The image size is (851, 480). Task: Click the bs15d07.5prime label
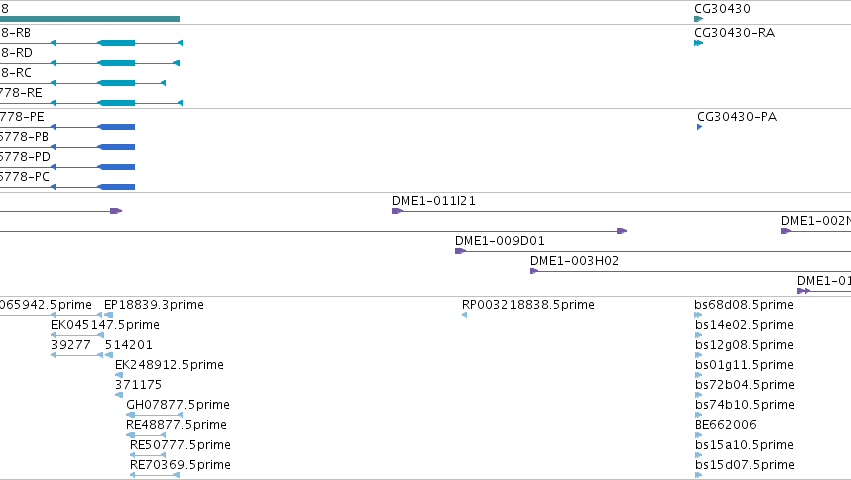coord(745,465)
